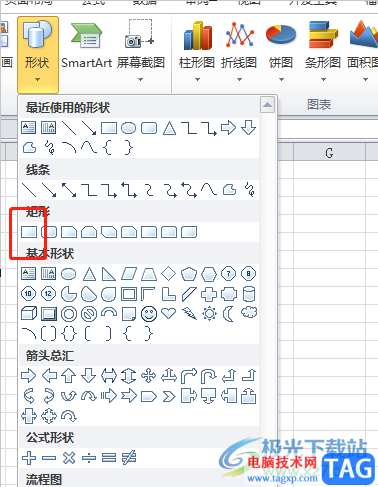The image size is (378, 487).
Task: Select column G header
Action: tap(329, 153)
